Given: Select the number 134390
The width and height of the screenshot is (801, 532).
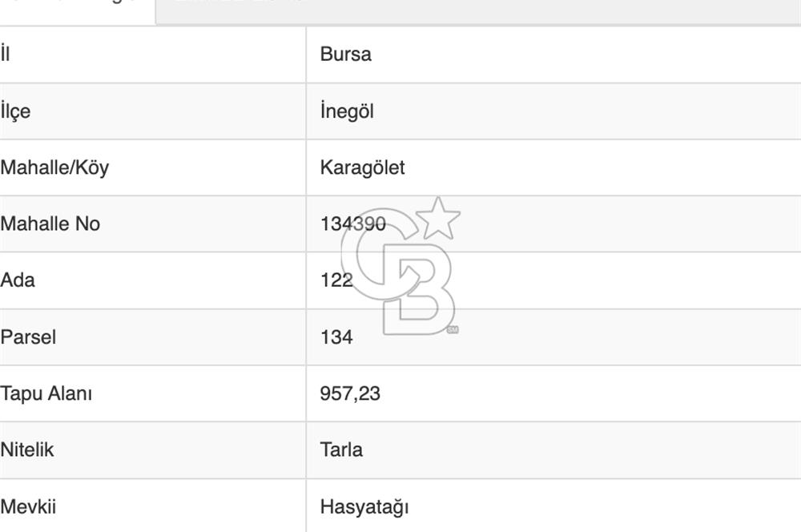Looking at the screenshot, I should pos(352,224).
